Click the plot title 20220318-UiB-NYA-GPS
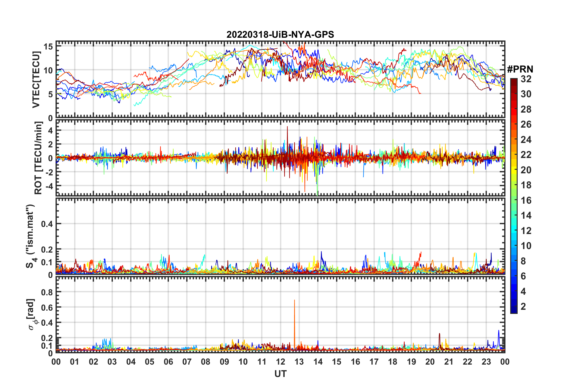 [280, 34]
